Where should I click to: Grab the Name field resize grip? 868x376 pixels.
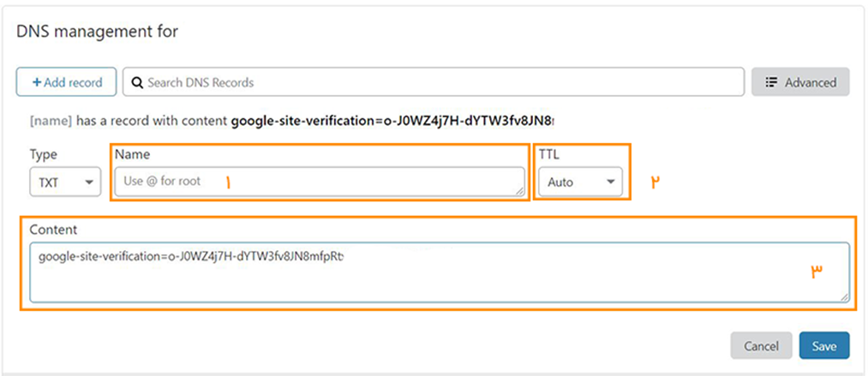pos(520,191)
